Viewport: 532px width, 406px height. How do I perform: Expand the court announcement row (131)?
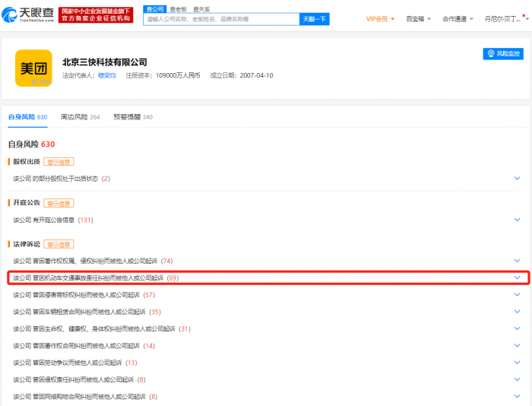(x=517, y=220)
